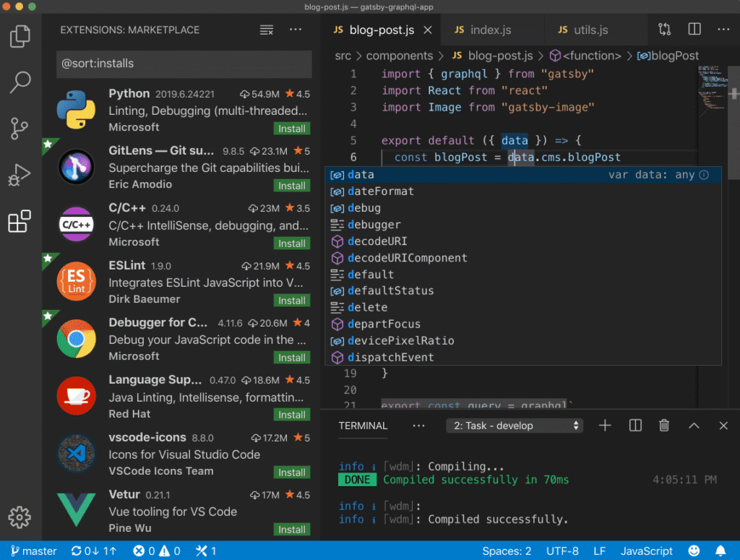Open Settings via the gear icon

[20, 517]
